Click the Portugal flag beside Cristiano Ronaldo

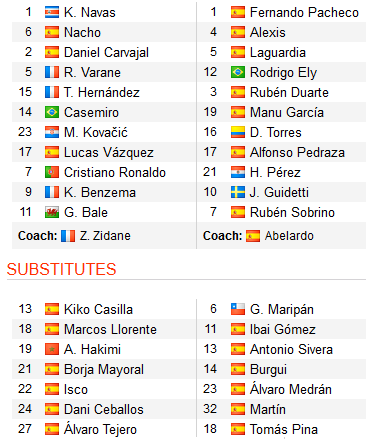pos(52,172)
